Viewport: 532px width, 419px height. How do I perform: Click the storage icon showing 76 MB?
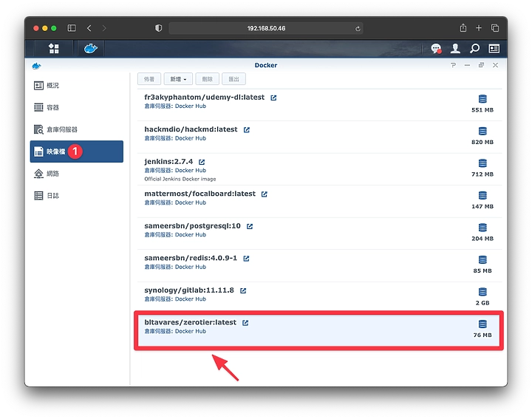[x=482, y=324]
